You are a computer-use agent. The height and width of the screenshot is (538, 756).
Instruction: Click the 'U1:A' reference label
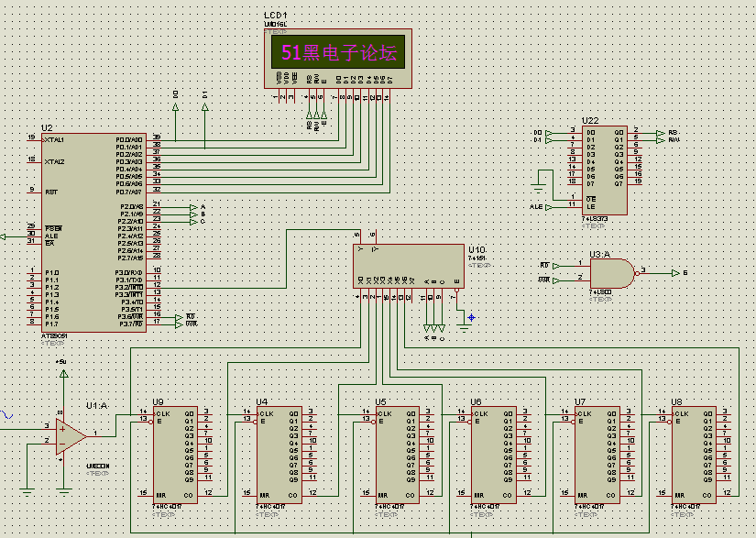pyautogui.click(x=97, y=406)
